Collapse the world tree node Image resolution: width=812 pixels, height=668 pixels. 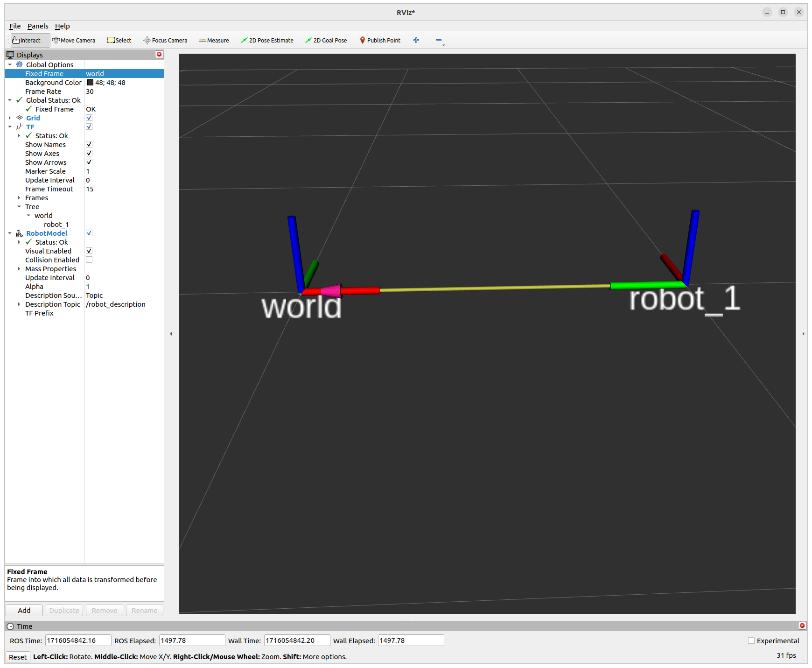click(28, 215)
